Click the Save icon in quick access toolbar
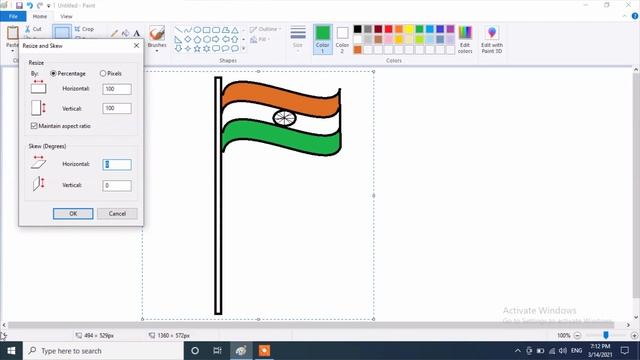This screenshot has width=640, height=360. click(x=19, y=5)
